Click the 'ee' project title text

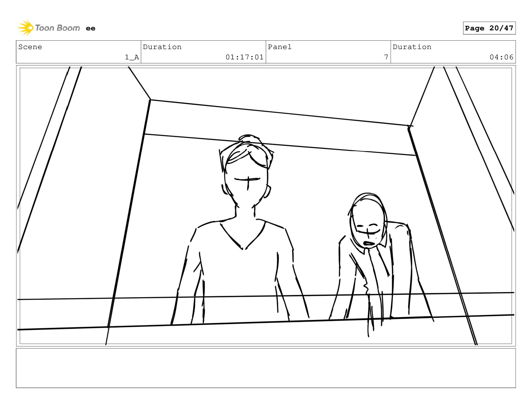click(x=91, y=28)
